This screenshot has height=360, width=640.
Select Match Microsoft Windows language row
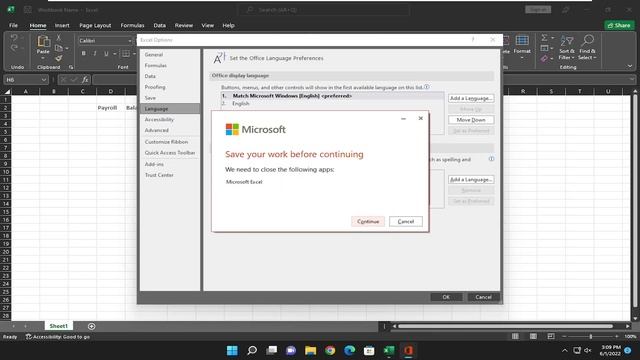(332, 96)
